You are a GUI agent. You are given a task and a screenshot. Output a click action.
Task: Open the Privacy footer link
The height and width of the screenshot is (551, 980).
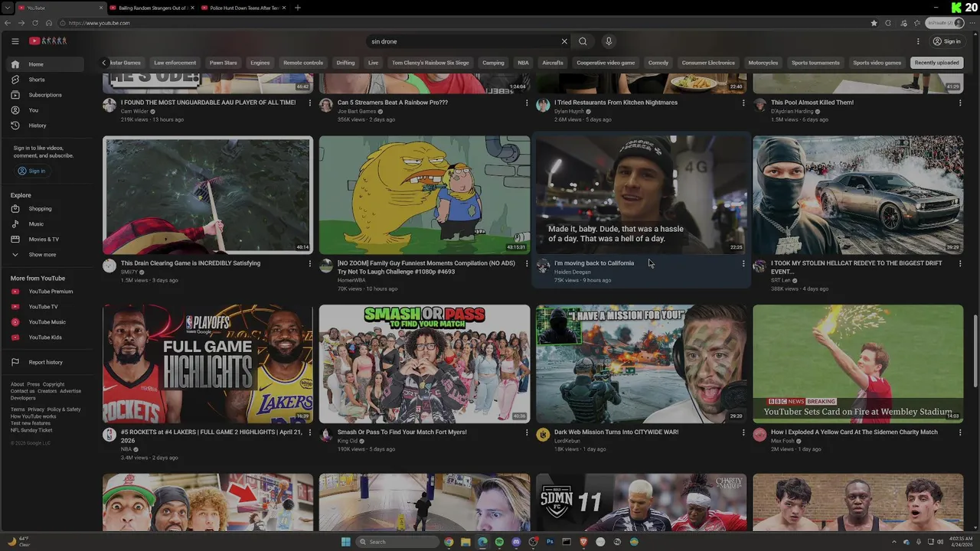pyautogui.click(x=36, y=409)
